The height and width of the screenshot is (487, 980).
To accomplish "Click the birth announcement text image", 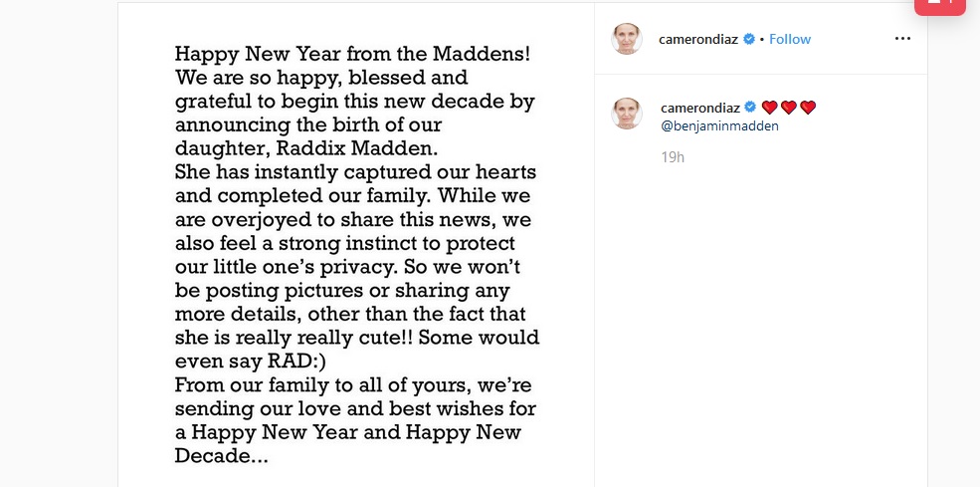I will tap(356, 245).
